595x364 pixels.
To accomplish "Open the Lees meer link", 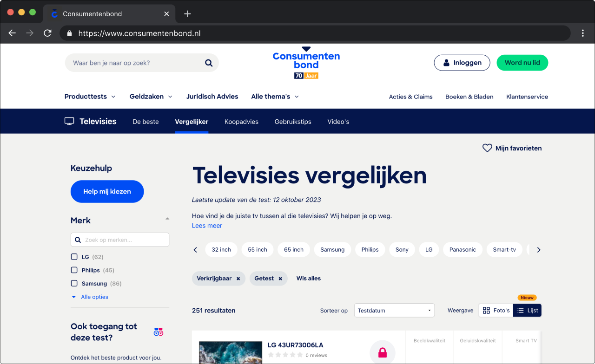I will pyautogui.click(x=207, y=225).
